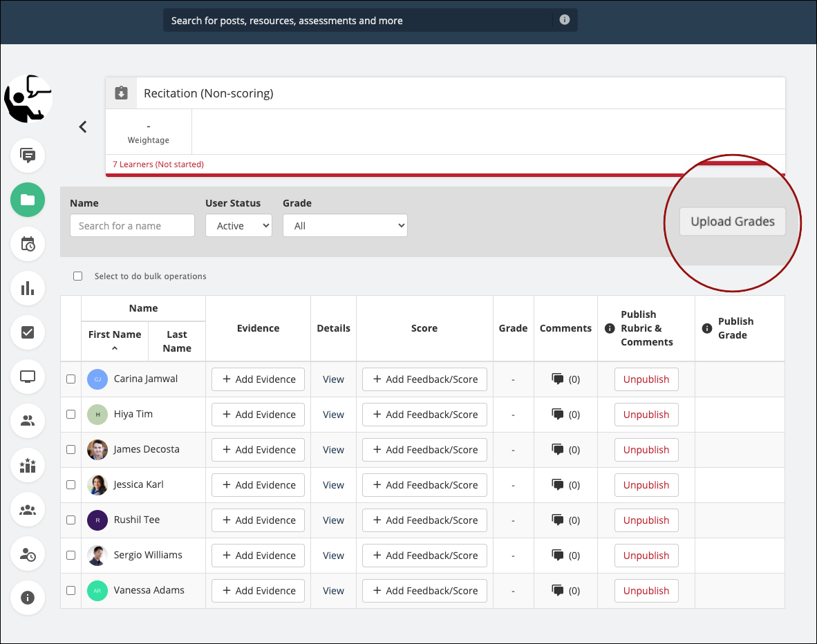817x644 pixels.
Task: Unpublish rubric for Sergio Williams
Action: click(x=646, y=556)
